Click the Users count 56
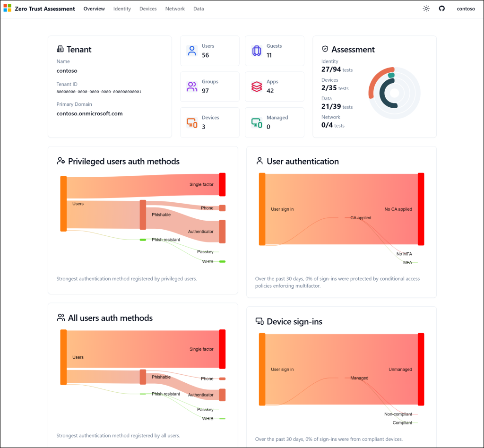The width and height of the screenshot is (484, 448). tap(205, 55)
